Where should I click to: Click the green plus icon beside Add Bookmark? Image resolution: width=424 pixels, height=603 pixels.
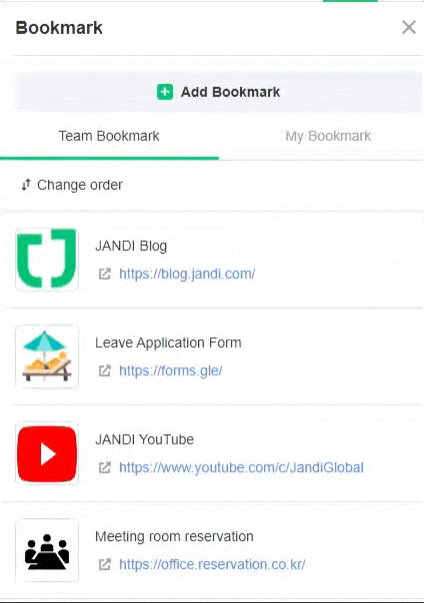[165, 92]
